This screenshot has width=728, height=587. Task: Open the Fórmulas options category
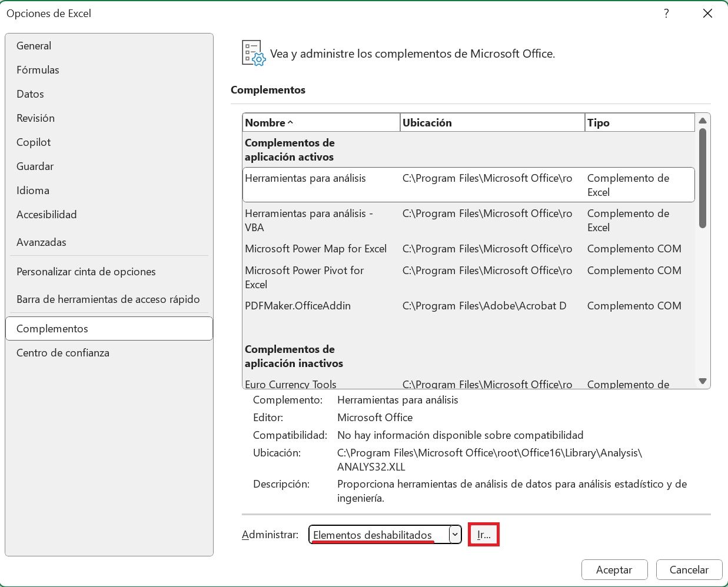click(x=38, y=70)
